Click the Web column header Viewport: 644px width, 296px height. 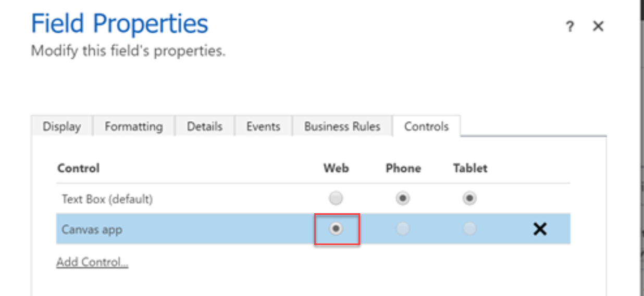tap(336, 168)
